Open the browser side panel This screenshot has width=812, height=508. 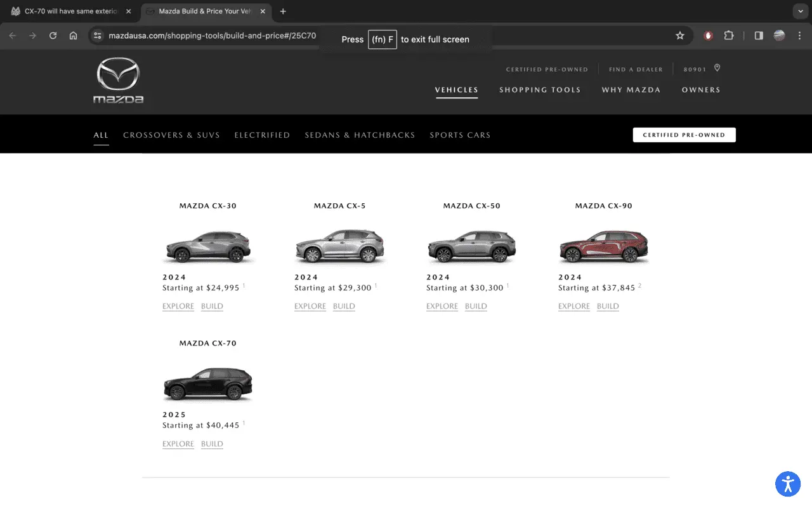[759, 36]
